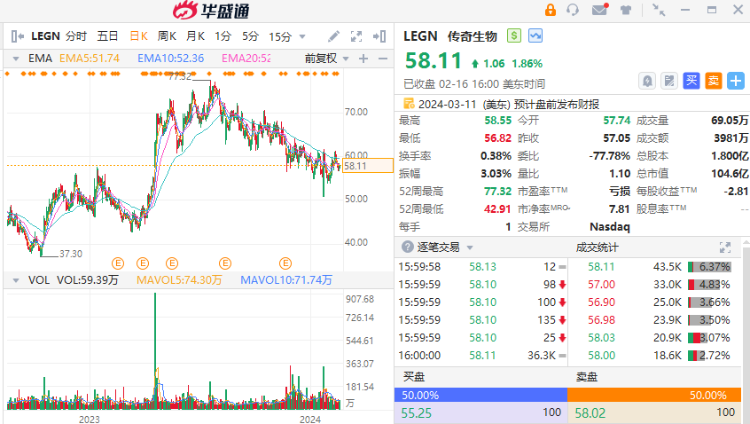The height and width of the screenshot is (424, 750).
Task: Select the 周K weekly candlestick tab
Action: click(166, 36)
